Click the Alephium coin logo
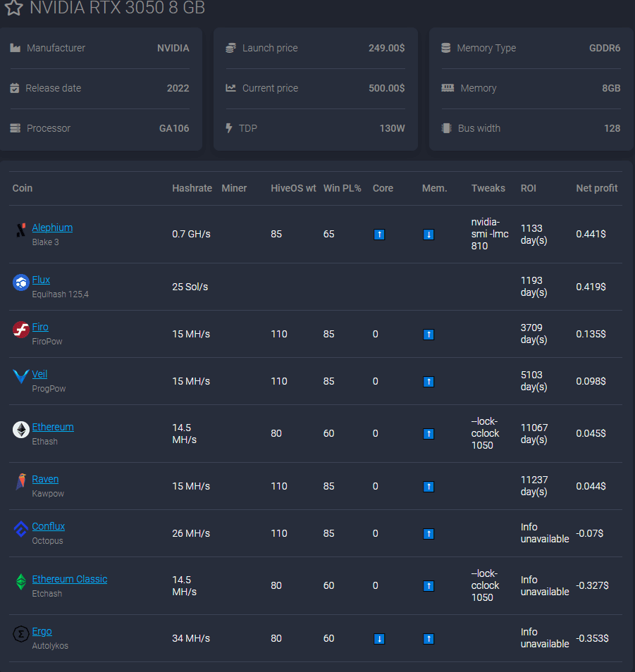Viewport: 635px width, 672px height. click(20, 230)
